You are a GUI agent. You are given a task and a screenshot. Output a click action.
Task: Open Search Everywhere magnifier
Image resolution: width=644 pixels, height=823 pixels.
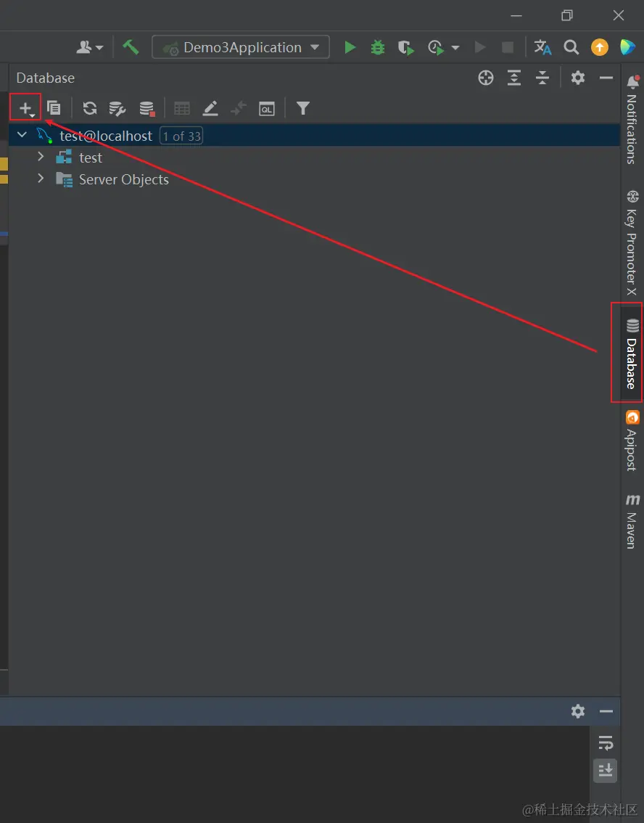571,47
